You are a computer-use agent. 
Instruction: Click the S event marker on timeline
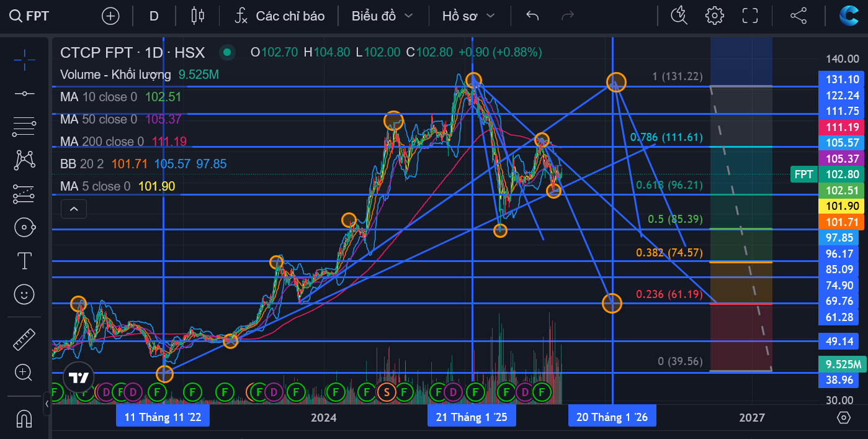[x=387, y=392]
